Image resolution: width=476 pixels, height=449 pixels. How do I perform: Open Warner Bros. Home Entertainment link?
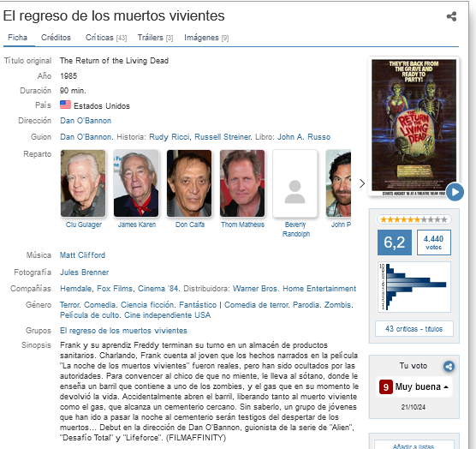click(295, 289)
